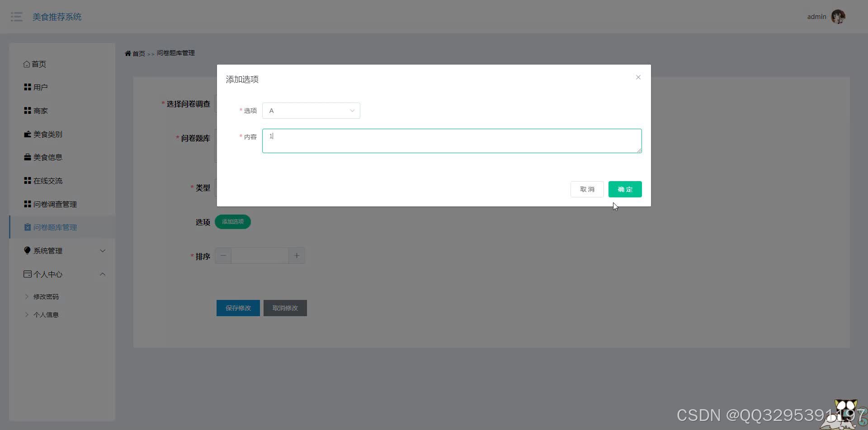Click 首页 breadcrumb link
This screenshot has height=430, width=868.
[139, 53]
